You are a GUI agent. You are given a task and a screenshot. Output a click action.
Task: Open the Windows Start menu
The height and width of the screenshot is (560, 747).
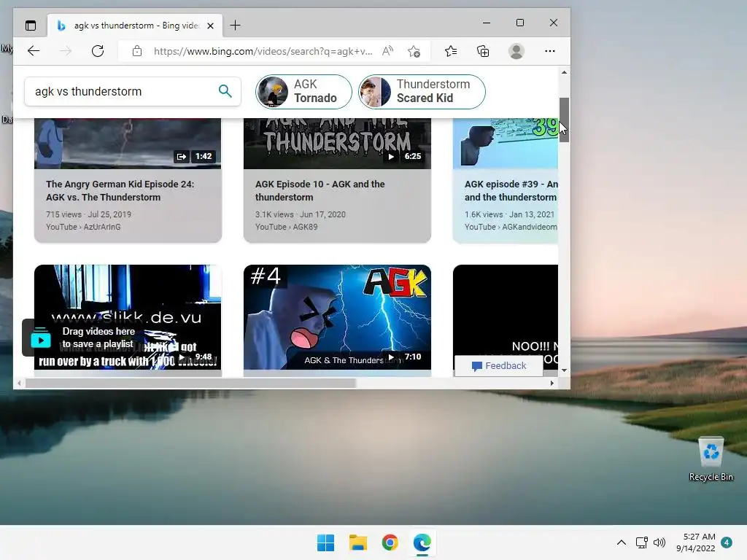(x=326, y=542)
